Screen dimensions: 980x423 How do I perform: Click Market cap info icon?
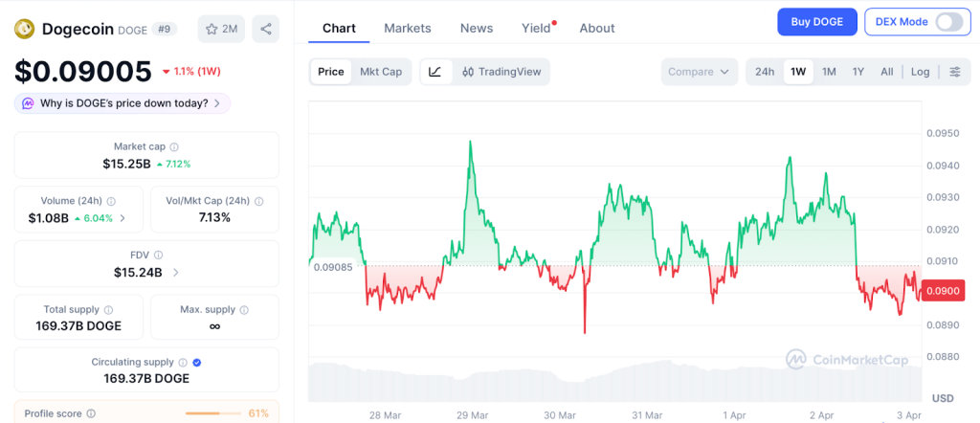(x=173, y=147)
